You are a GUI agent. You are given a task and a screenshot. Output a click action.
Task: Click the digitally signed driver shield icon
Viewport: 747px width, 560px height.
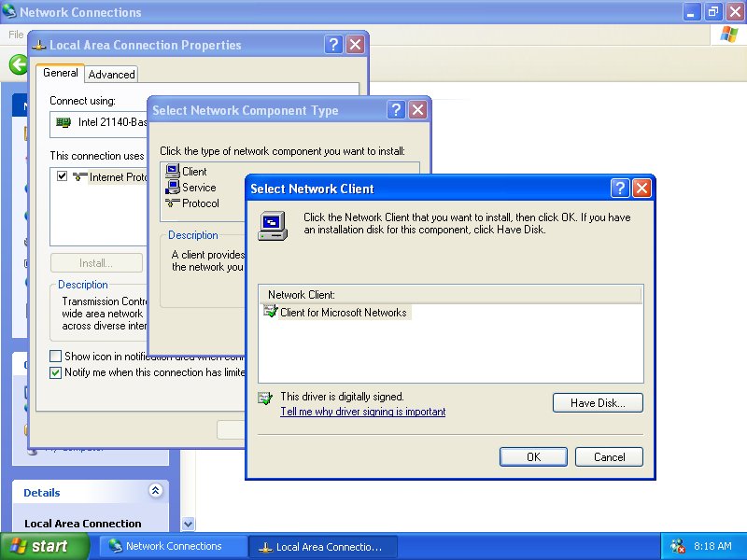[x=264, y=396]
